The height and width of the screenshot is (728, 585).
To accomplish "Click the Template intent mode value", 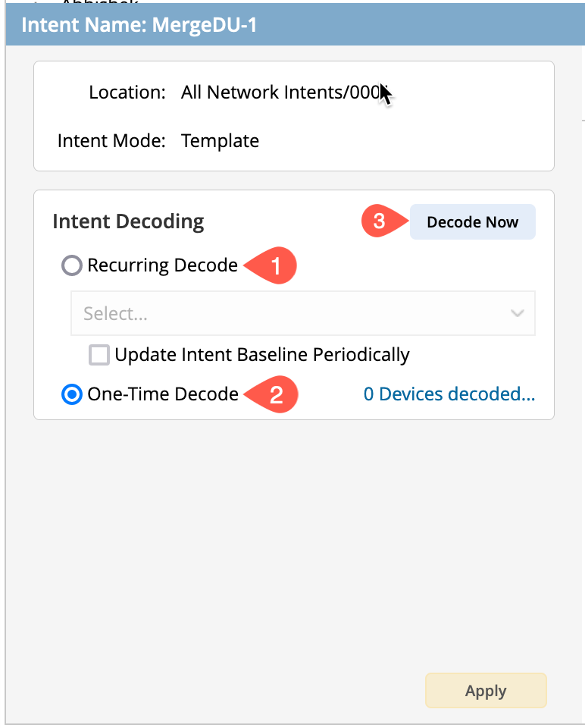I will point(220,141).
